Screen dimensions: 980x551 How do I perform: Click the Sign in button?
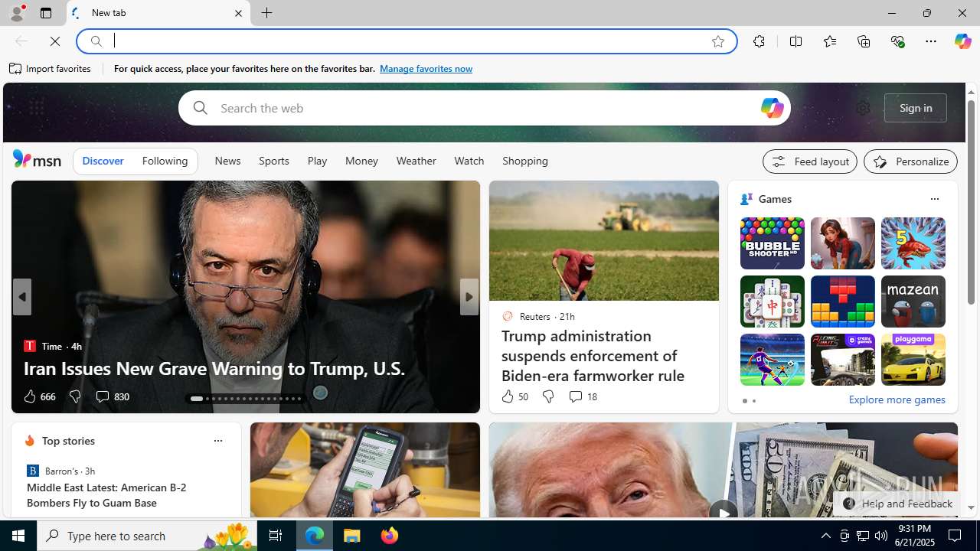(x=915, y=108)
